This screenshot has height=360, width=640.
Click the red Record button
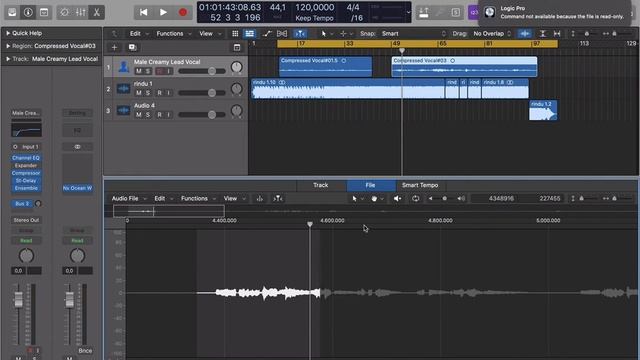(183, 12)
